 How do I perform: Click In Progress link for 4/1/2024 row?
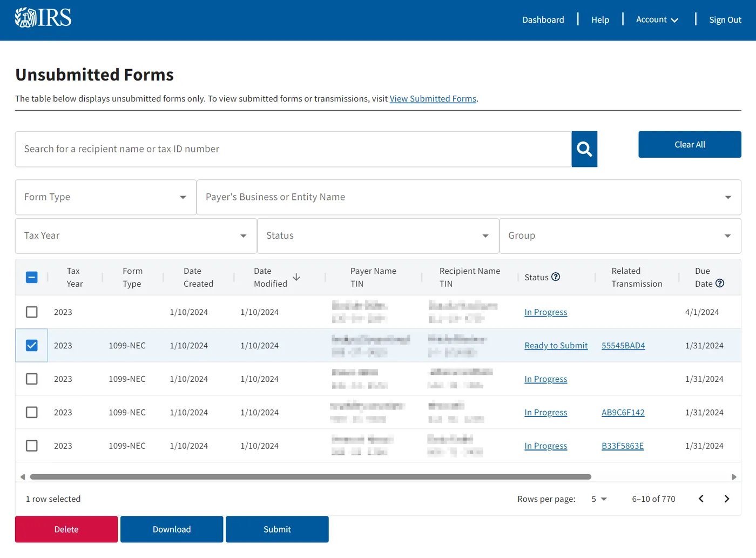point(546,312)
